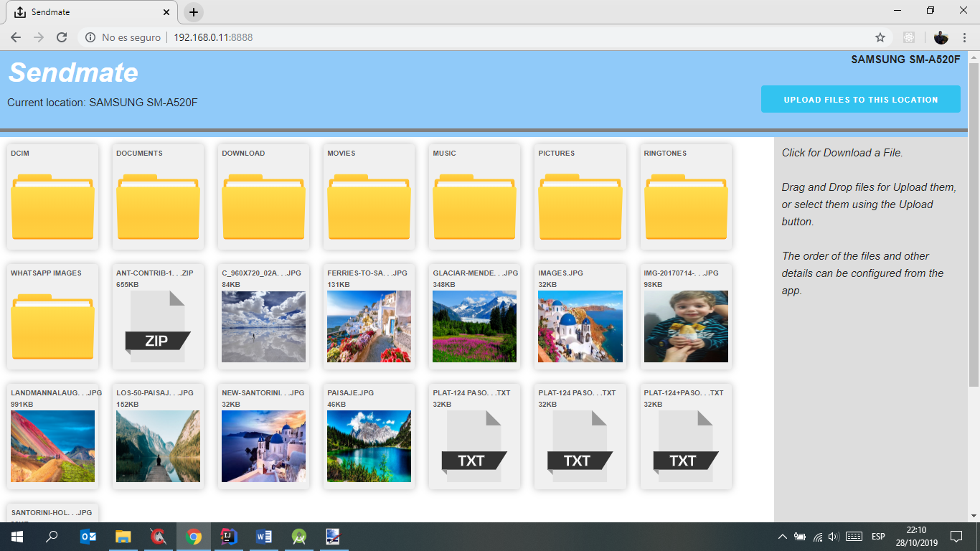The width and height of the screenshot is (980, 551).
Task: Download the ANT-CONTRIB zip file
Action: 158,317
